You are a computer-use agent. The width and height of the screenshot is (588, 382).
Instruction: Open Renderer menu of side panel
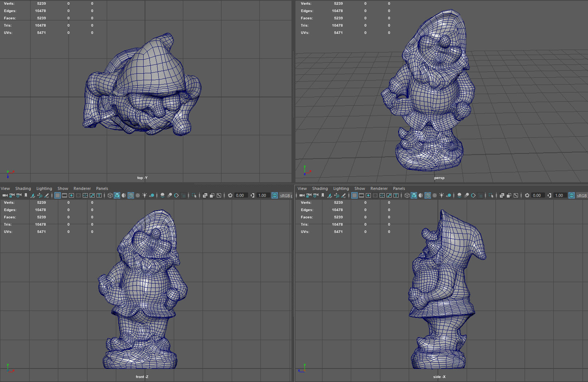379,188
